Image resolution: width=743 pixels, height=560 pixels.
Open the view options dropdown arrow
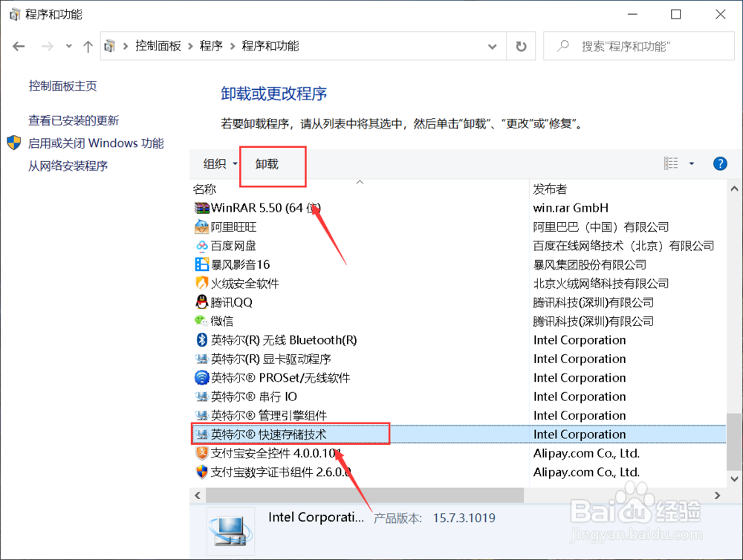point(691,163)
